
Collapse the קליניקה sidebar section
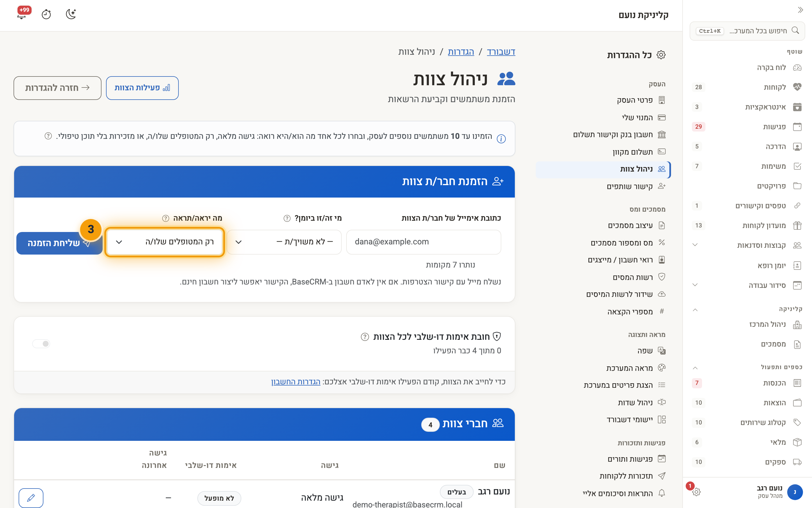pos(695,309)
